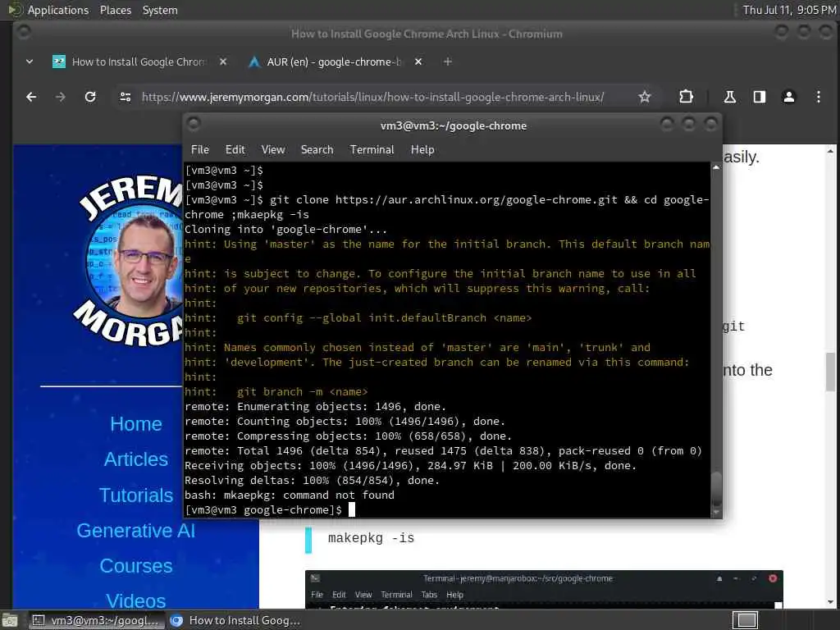The image size is (840, 630).
Task: Click the embedded terminal screenshot image in article
Action: click(x=544, y=589)
